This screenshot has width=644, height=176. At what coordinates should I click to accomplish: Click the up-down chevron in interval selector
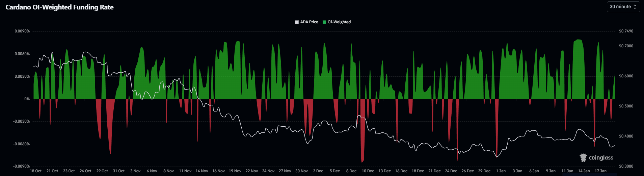[x=635, y=7]
